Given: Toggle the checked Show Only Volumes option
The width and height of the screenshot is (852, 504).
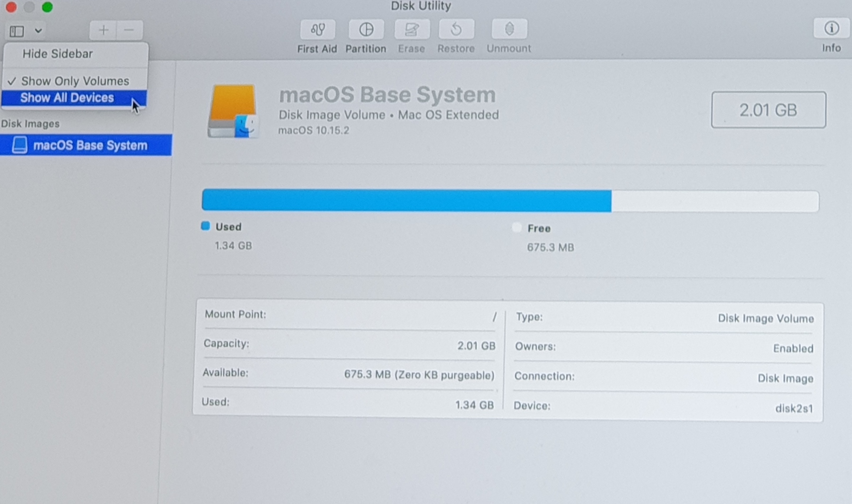Looking at the screenshot, I should tap(75, 81).
